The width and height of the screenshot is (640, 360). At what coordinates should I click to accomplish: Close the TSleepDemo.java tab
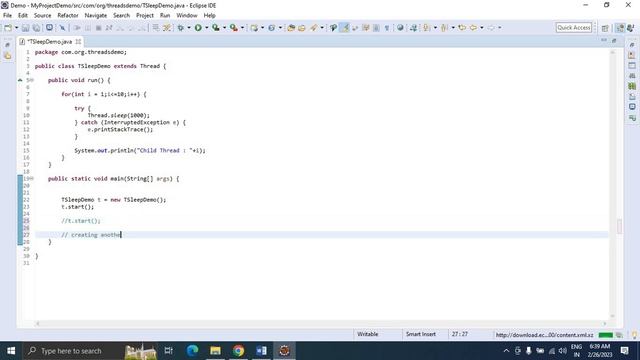pyautogui.click(x=78, y=42)
